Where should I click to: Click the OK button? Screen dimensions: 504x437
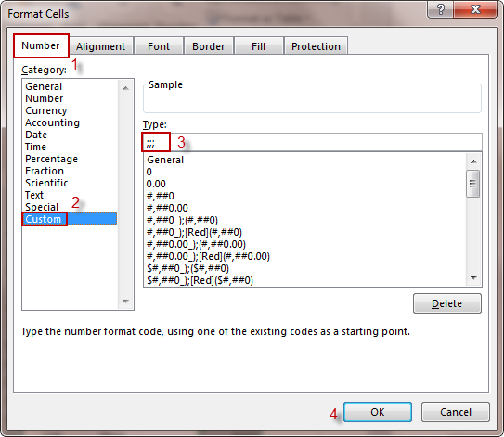tap(378, 412)
